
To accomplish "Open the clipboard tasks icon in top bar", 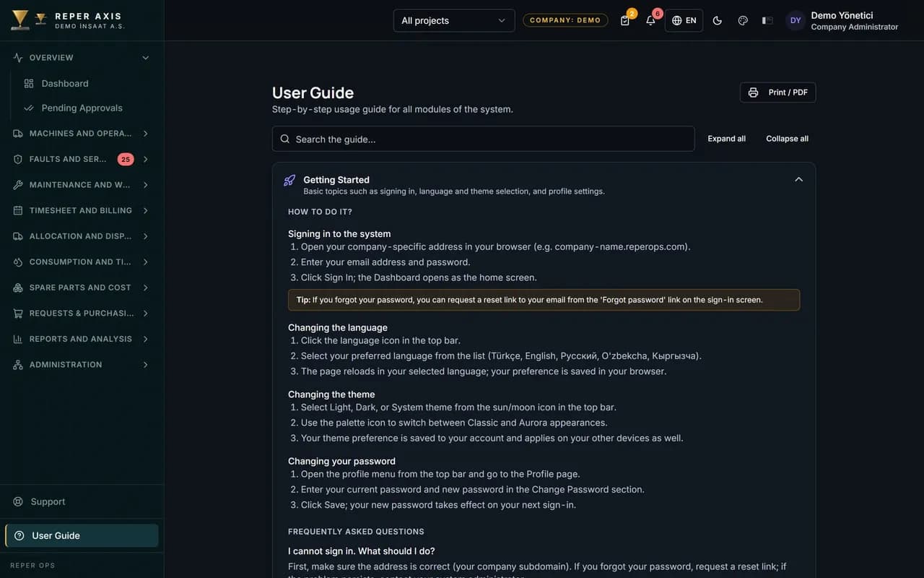I will 625,20.
